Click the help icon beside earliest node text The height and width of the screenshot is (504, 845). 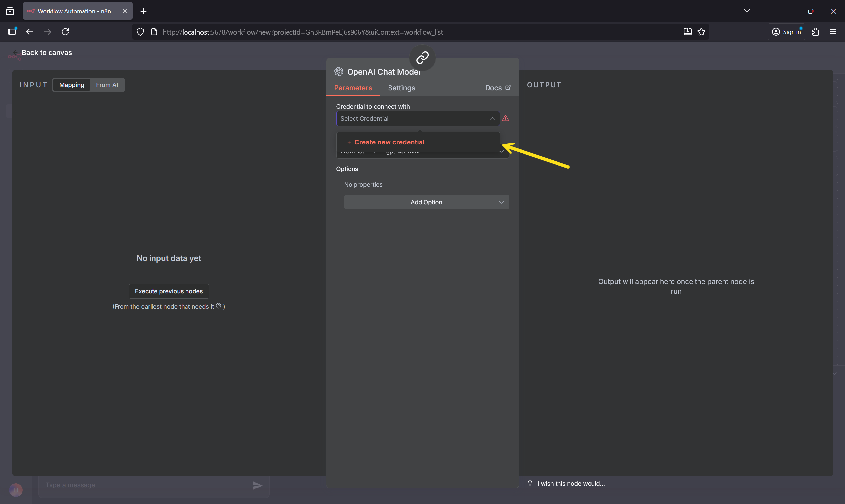[x=219, y=306]
